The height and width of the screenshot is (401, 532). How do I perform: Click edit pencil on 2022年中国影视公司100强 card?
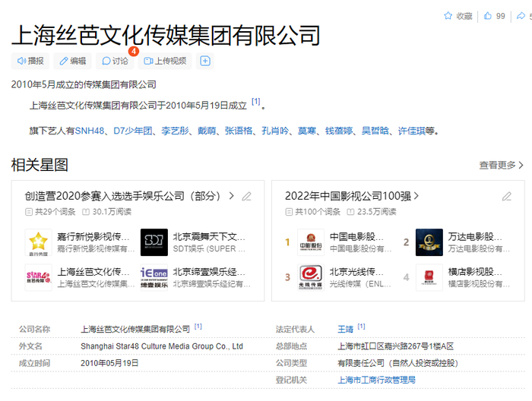pos(507,196)
